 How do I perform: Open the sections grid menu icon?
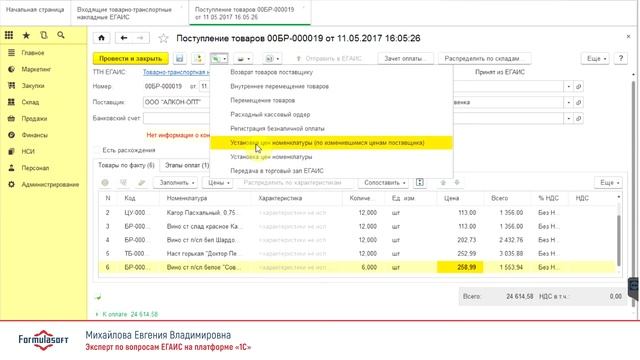pos(9,36)
